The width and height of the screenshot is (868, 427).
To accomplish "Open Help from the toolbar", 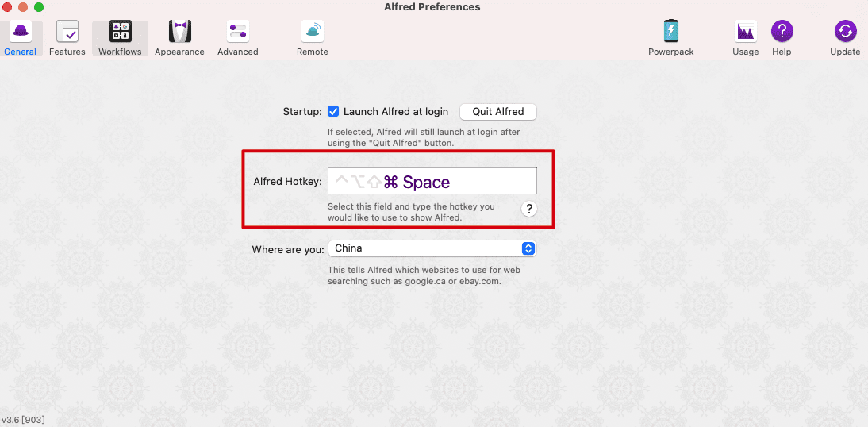I will point(782,32).
